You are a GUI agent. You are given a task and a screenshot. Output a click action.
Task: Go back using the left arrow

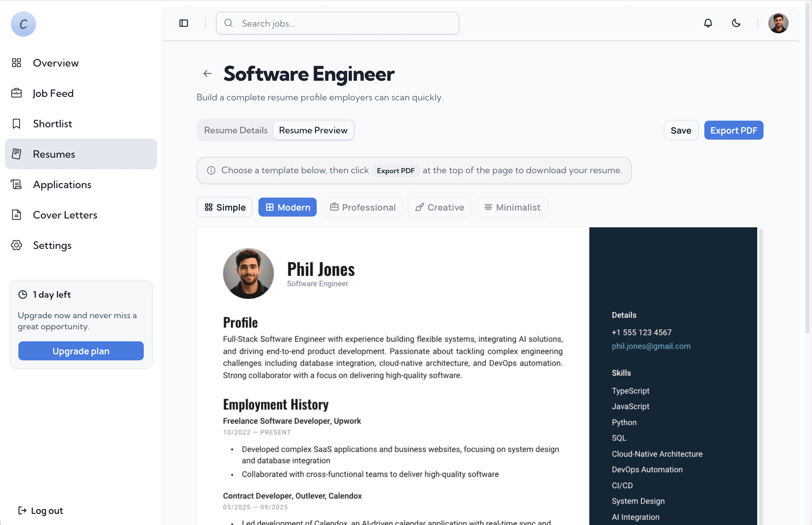tap(207, 73)
